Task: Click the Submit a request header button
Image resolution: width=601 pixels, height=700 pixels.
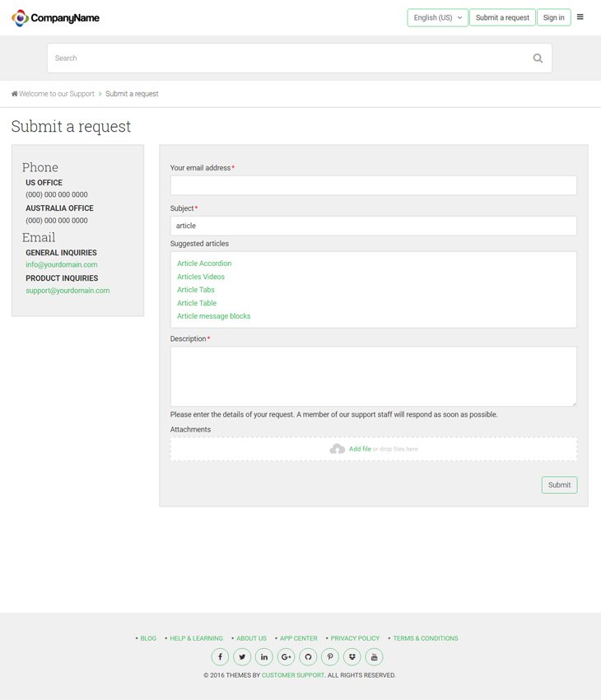Action: pos(502,17)
